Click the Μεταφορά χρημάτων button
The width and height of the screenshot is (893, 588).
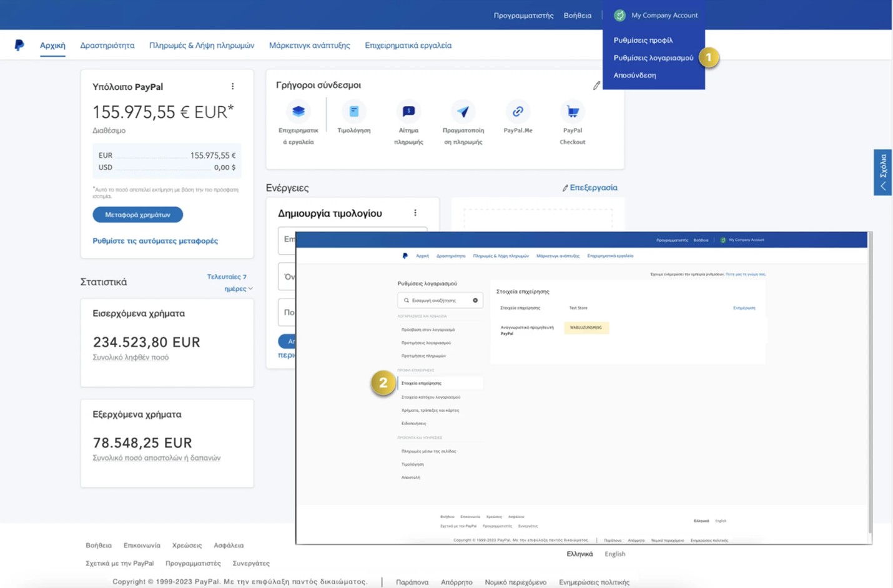coord(137,214)
